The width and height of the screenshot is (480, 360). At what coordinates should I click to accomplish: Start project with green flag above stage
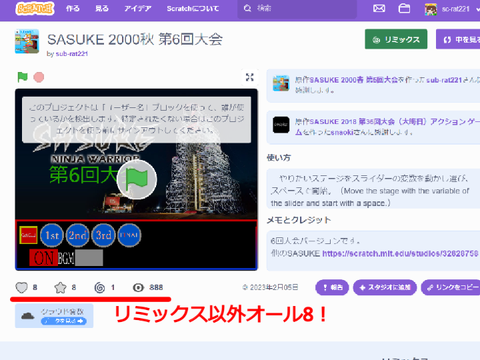22,77
